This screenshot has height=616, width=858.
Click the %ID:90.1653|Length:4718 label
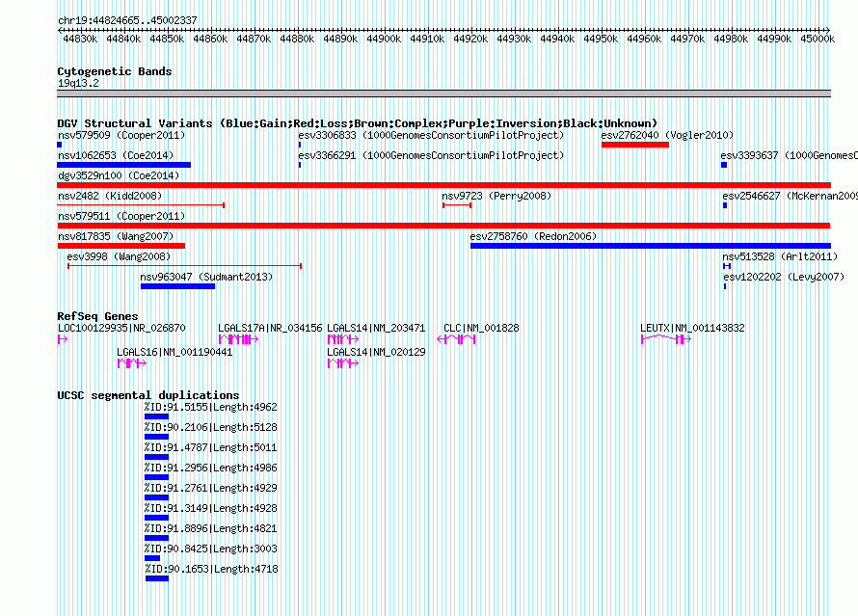[x=212, y=569]
